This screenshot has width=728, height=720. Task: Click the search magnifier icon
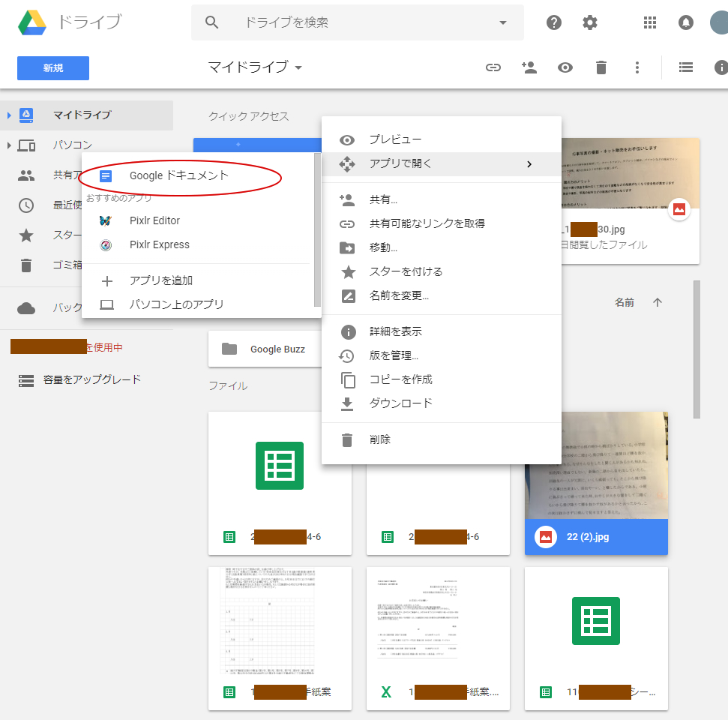click(x=211, y=22)
